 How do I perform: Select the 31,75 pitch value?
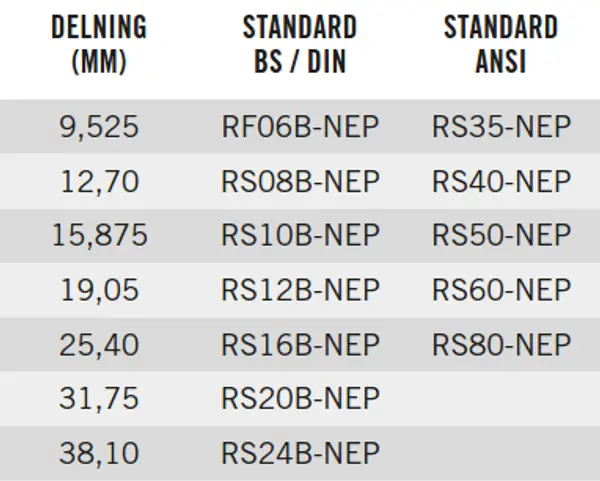pos(99,398)
